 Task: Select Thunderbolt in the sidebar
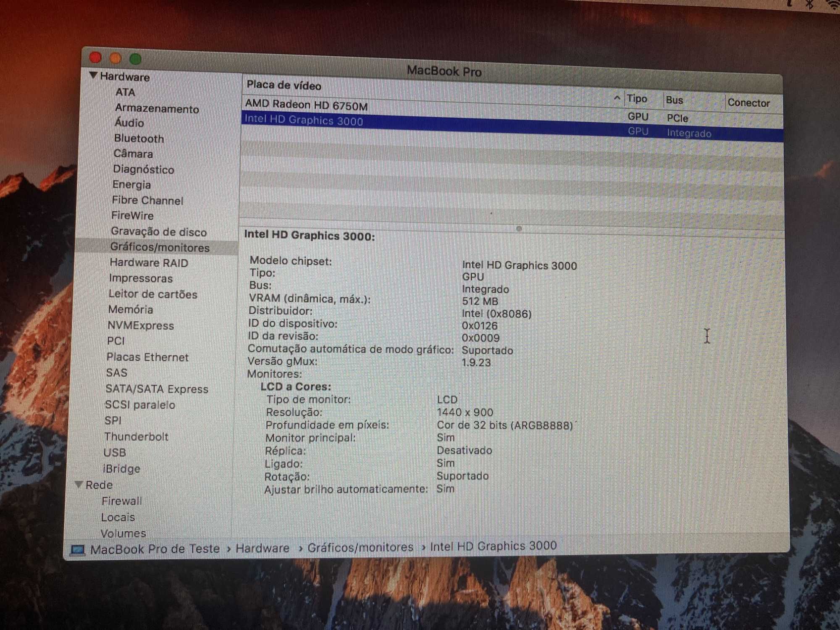[136, 436]
